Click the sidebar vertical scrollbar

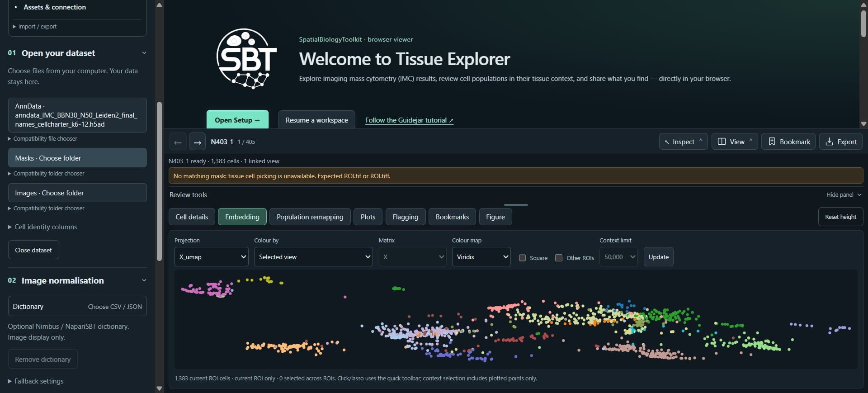(x=159, y=181)
